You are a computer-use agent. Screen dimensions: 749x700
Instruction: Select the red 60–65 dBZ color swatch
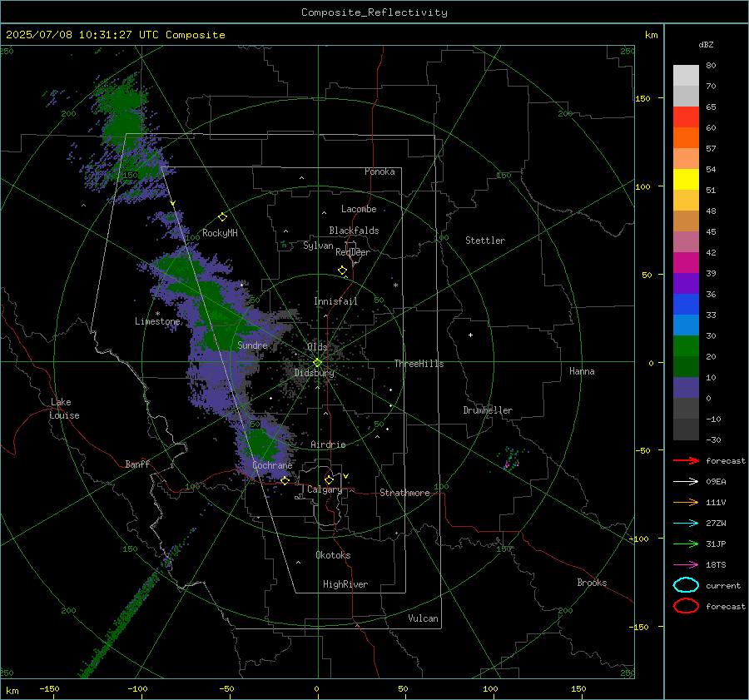686,117
